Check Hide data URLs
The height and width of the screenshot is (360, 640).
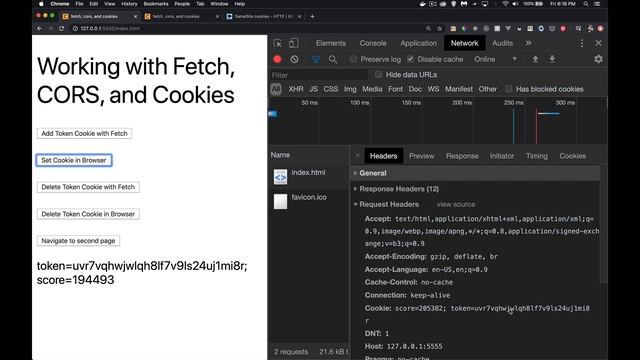[378, 75]
